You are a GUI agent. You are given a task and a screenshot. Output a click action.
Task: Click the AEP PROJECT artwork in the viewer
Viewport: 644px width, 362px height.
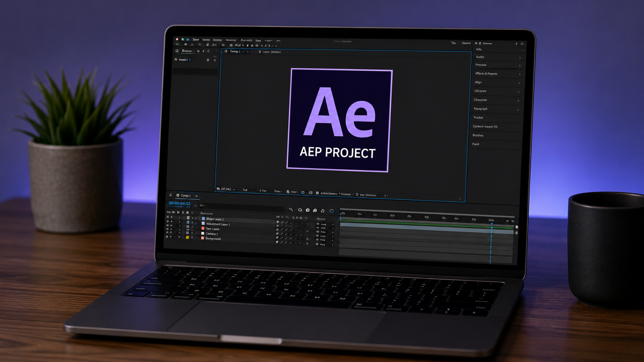339,120
